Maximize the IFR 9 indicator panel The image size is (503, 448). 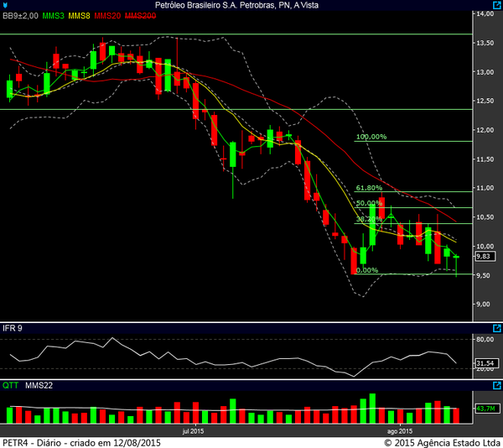click(496, 328)
